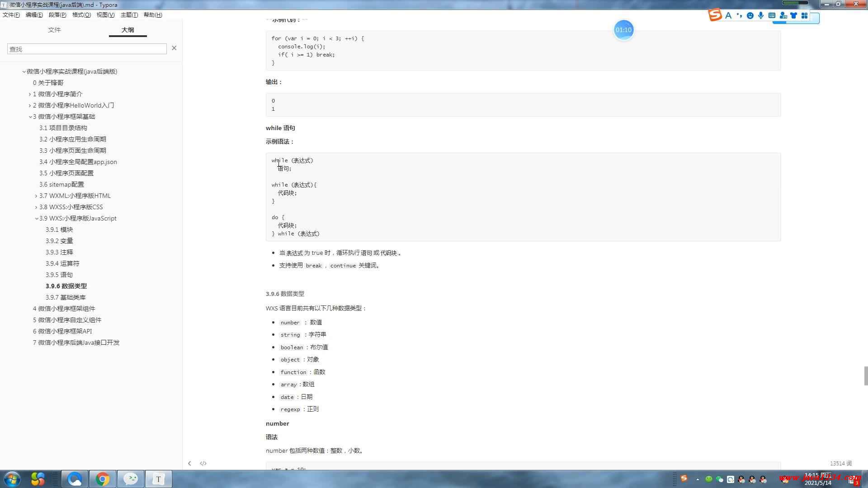Open chapter 6 微信小程序框架API

62,331
